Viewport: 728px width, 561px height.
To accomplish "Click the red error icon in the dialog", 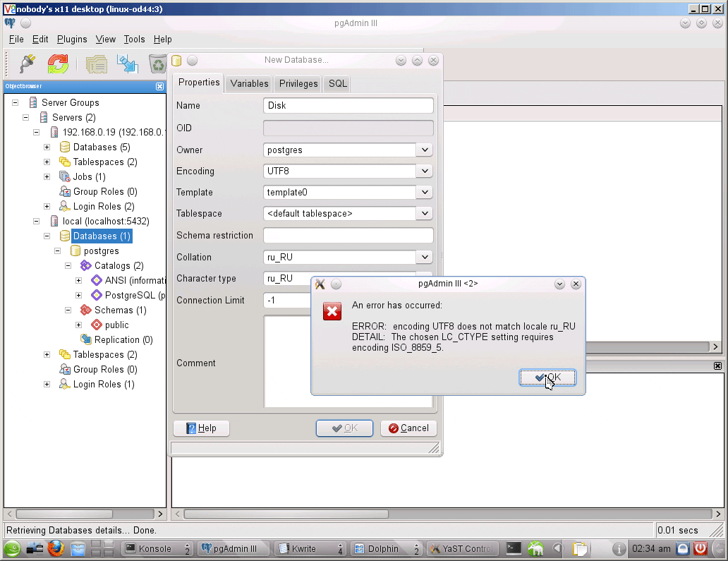I will [x=332, y=311].
